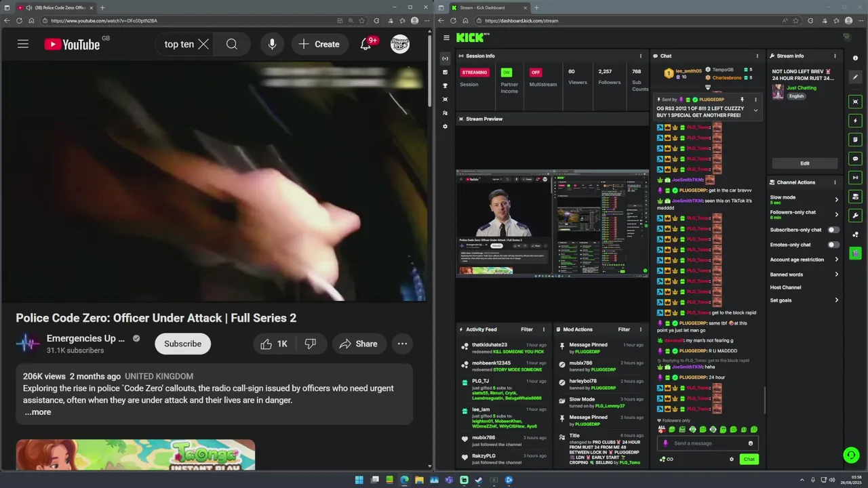Open Steam from the Windows taskbar
Viewport: 868px width, 488px height.
point(479,480)
